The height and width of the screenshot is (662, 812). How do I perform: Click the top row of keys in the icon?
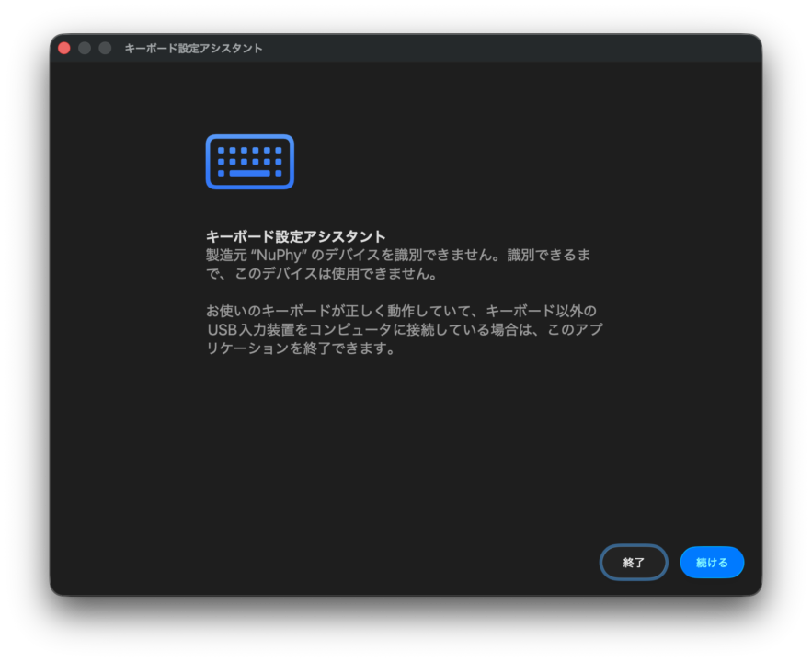[x=249, y=149]
